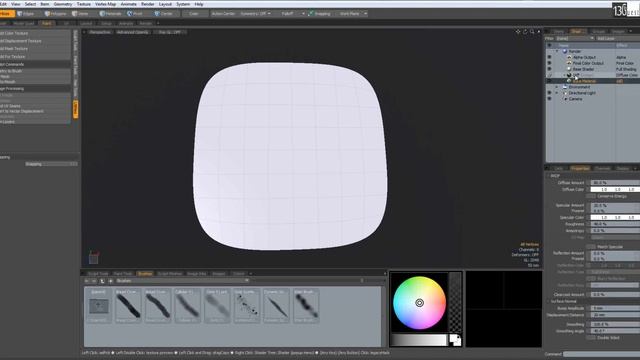The height and width of the screenshot is (360, 640).
Task: Pick the last blobby brush preset
Action: (x=306, y=305)
